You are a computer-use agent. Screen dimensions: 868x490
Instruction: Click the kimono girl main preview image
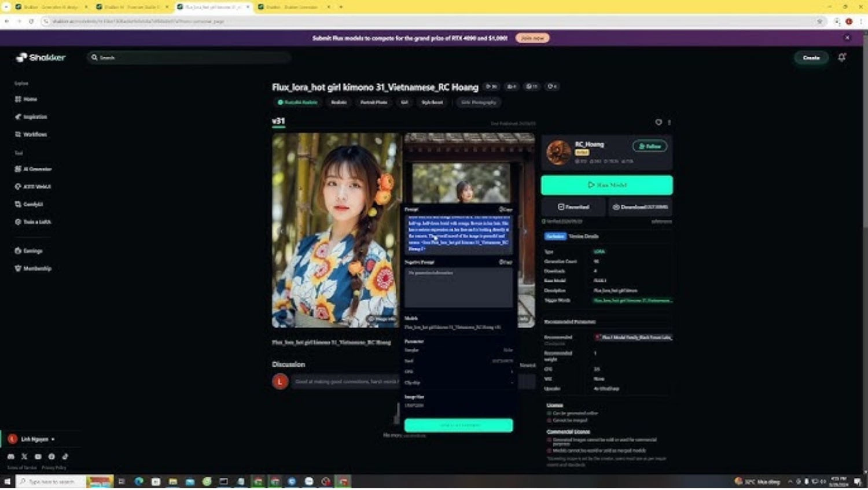[336, 230]
